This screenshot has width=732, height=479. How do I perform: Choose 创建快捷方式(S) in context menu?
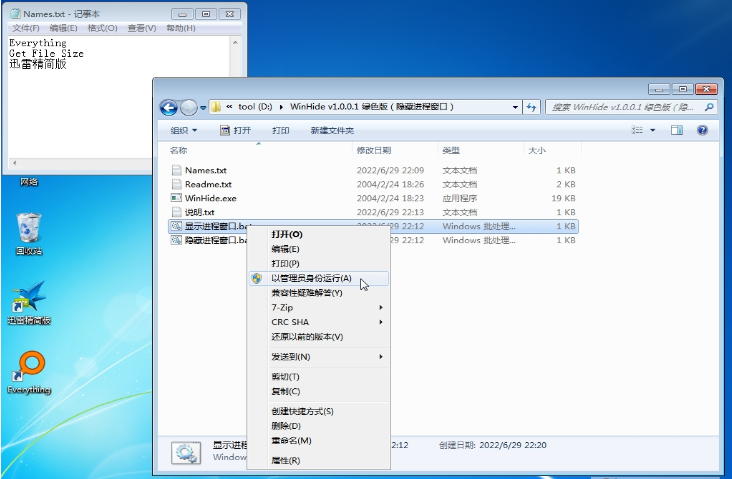[x=319, y=411]
